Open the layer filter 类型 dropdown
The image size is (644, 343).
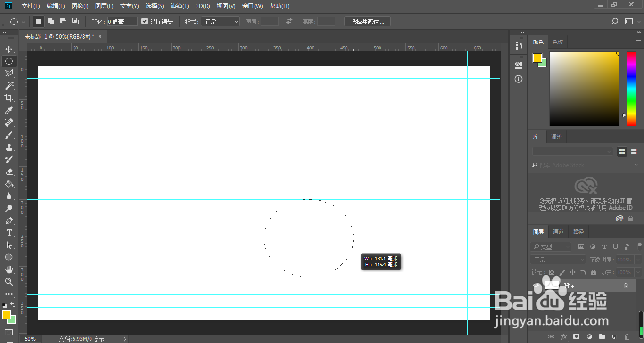(551, 247)
